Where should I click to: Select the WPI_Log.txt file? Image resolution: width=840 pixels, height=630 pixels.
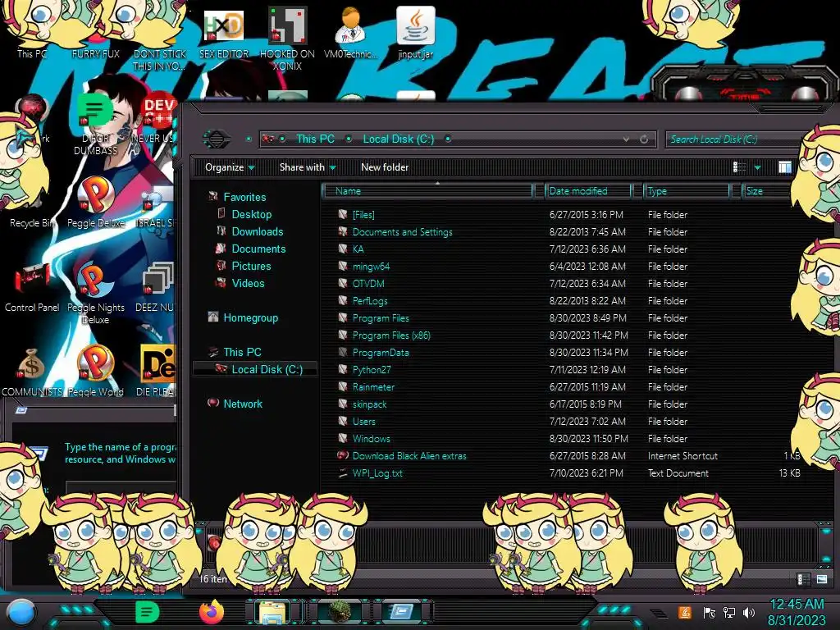pyautogui.click(x=377, y=473)
